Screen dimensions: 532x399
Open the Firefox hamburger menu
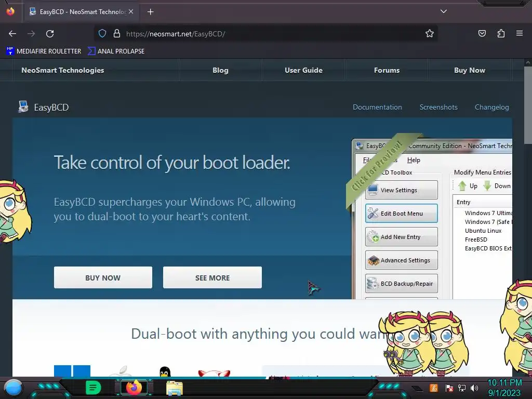(x=520, y=33)
